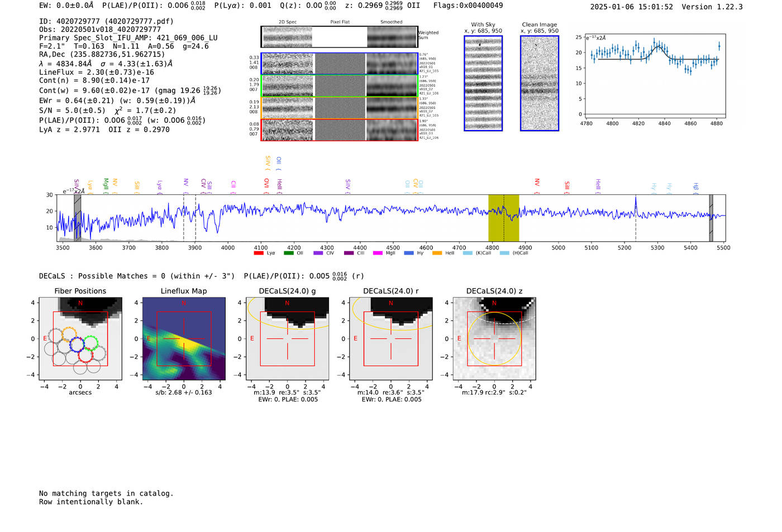Click the s/b: 2.68 +/- 0.163 caption
Viewport: 782px width, 532px height.
[184, 392]
